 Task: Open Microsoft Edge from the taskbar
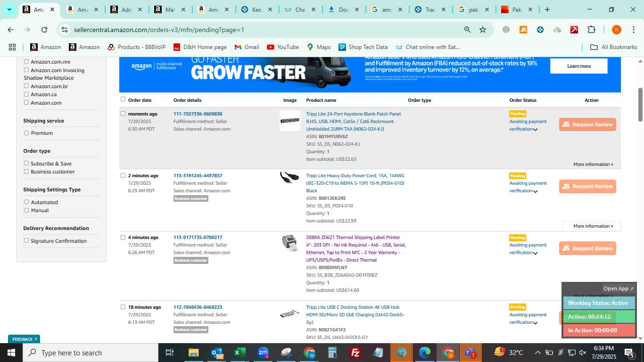[425, 353]
